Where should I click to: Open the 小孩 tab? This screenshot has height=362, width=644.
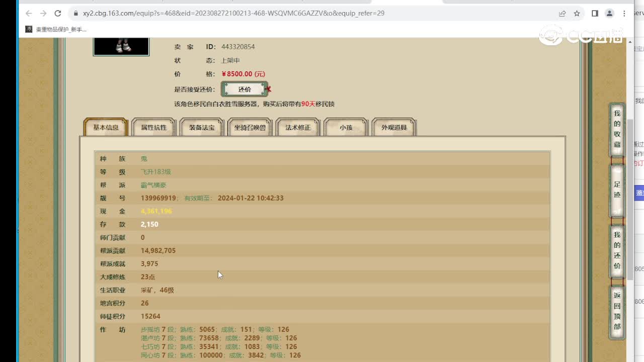click(346, 127)
